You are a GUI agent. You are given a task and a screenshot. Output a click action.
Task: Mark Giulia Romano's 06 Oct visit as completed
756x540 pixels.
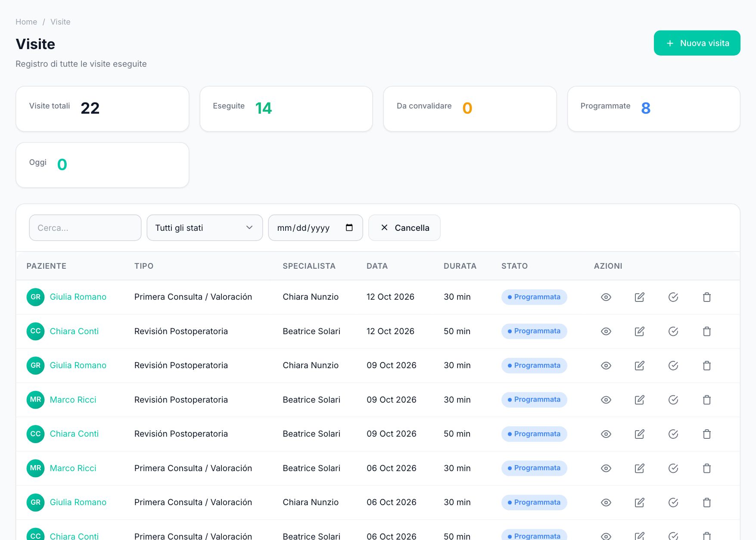[x=673, y=503]
